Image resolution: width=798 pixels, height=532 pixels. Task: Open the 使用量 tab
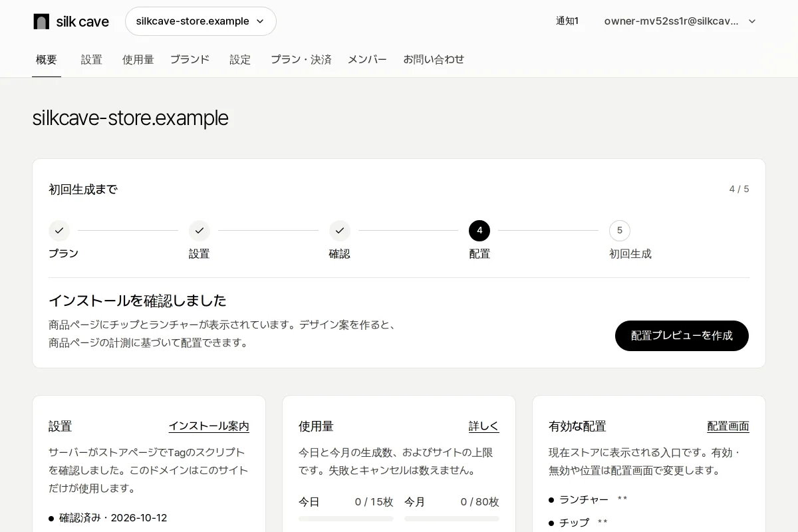(138, 60)
